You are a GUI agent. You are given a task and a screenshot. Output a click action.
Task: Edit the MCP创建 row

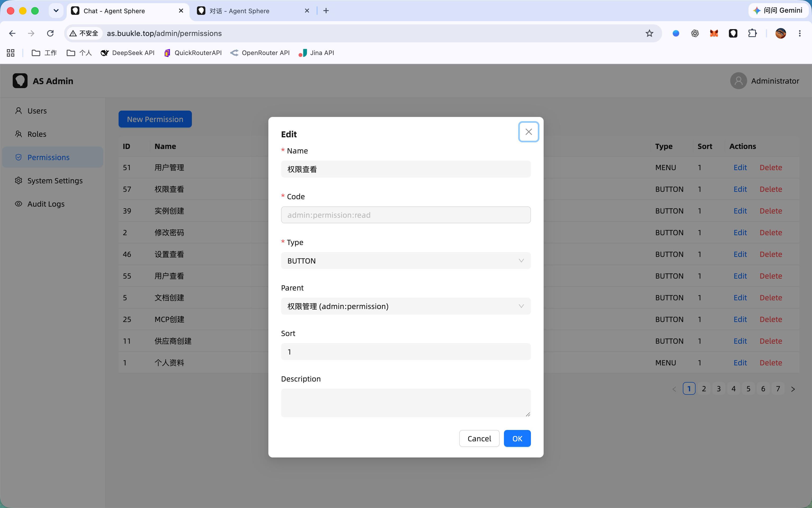740,319
